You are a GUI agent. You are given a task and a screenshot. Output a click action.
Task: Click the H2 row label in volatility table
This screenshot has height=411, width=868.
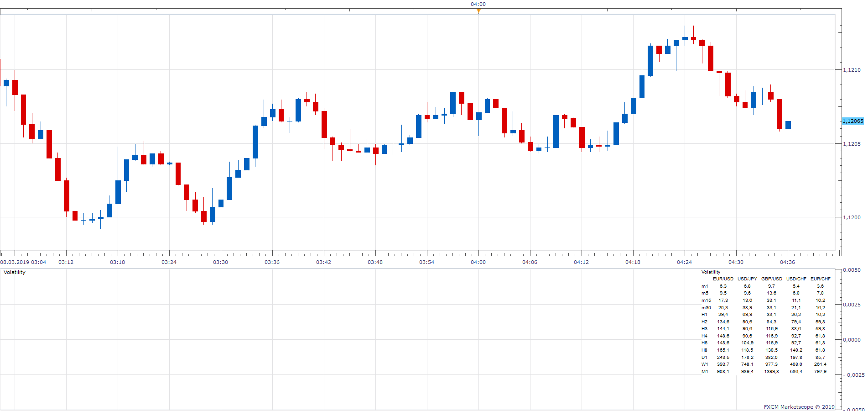(705, 322)
